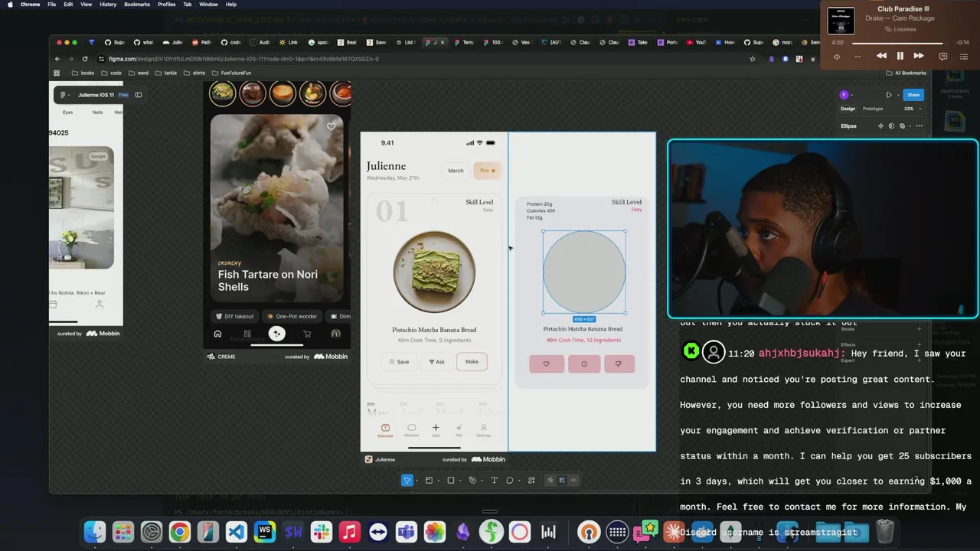Select the Frame tool in Figma toolbar

(429, 481)
